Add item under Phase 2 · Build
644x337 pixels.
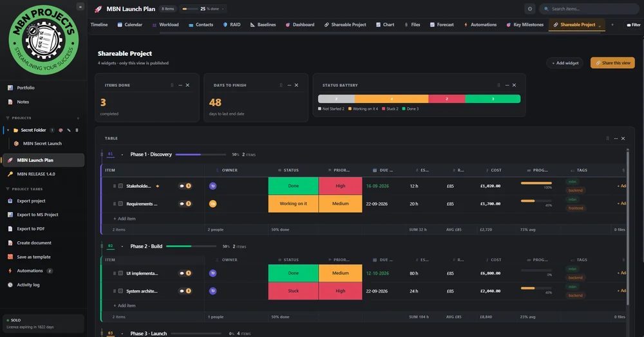tap(124, 305)
